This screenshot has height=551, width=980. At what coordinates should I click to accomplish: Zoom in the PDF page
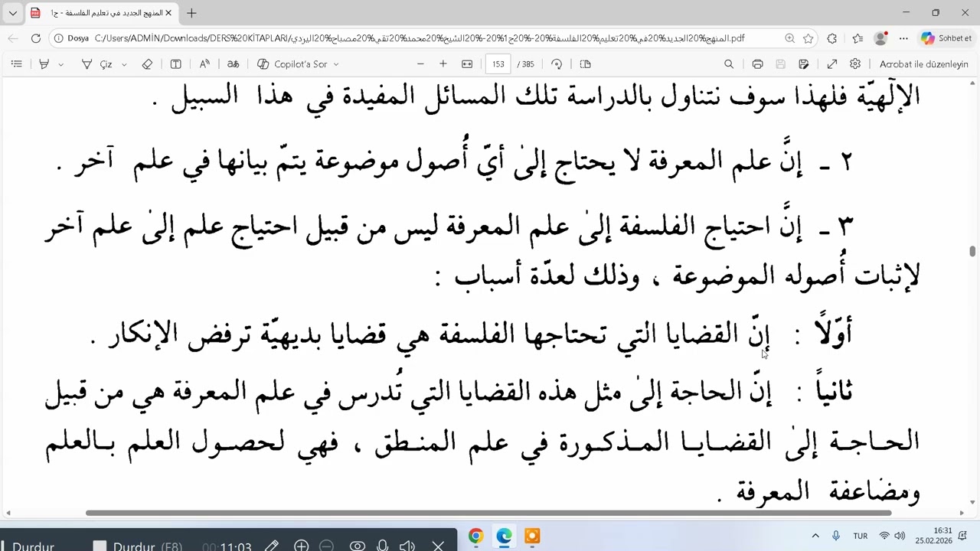tap(443, 64)
